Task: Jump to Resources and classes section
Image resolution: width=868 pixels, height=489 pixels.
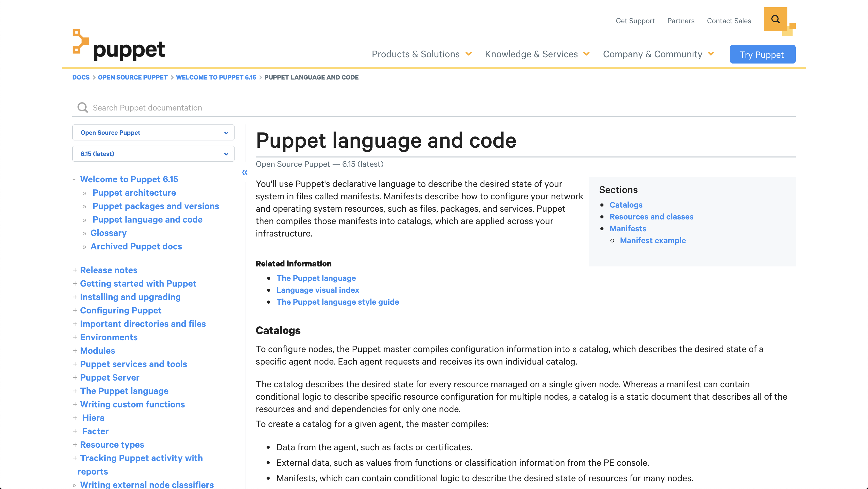Action: point(651,217)
